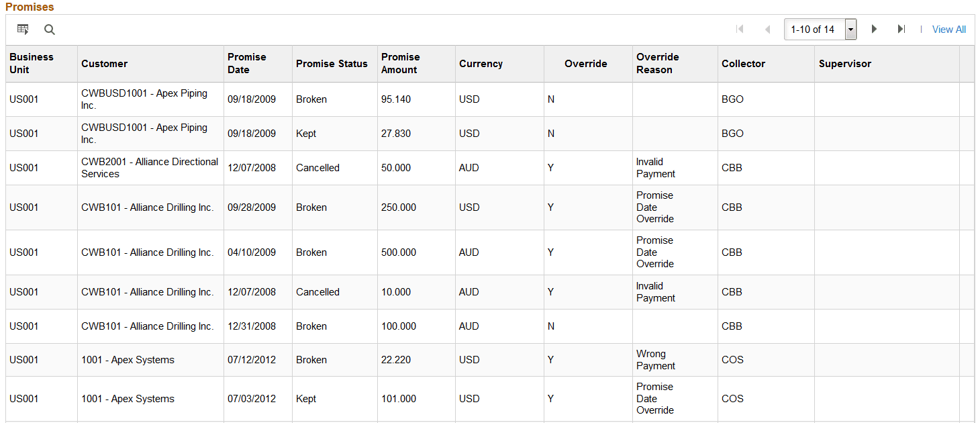Sort by Business Unit column header
The width and height of the screenshot is (980, 423).
click(31, 63)
